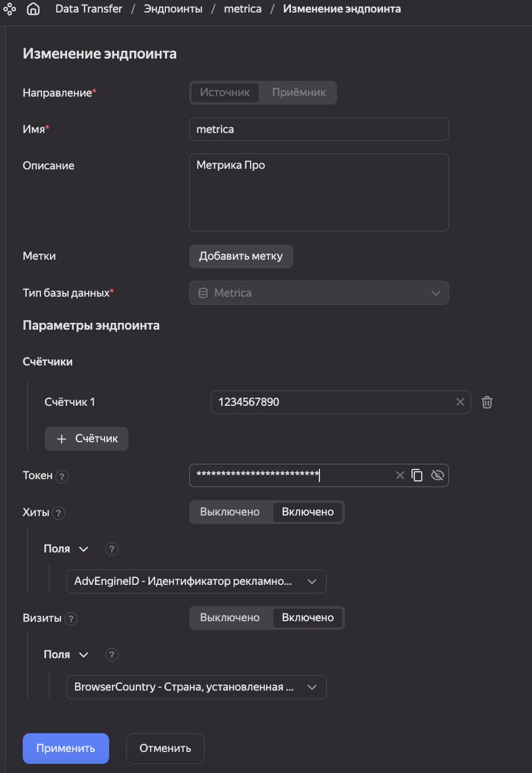Click the Счётчики section label

(x=48, y=362)
